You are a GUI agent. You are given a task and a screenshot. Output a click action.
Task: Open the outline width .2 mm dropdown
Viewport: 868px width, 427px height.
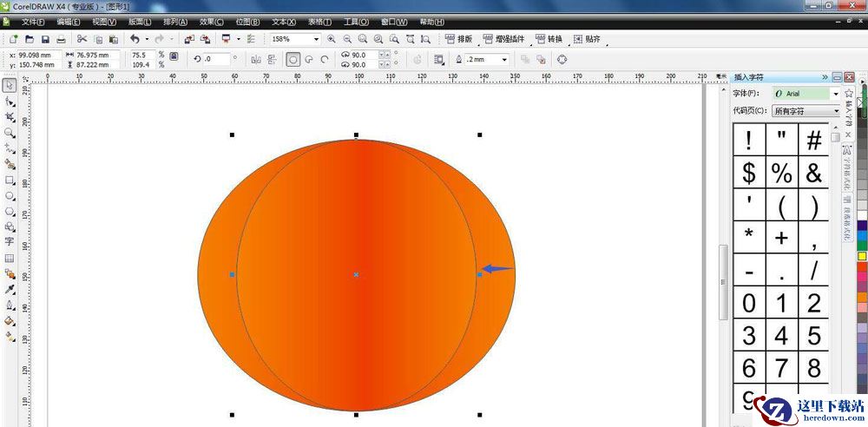(504, 59)
